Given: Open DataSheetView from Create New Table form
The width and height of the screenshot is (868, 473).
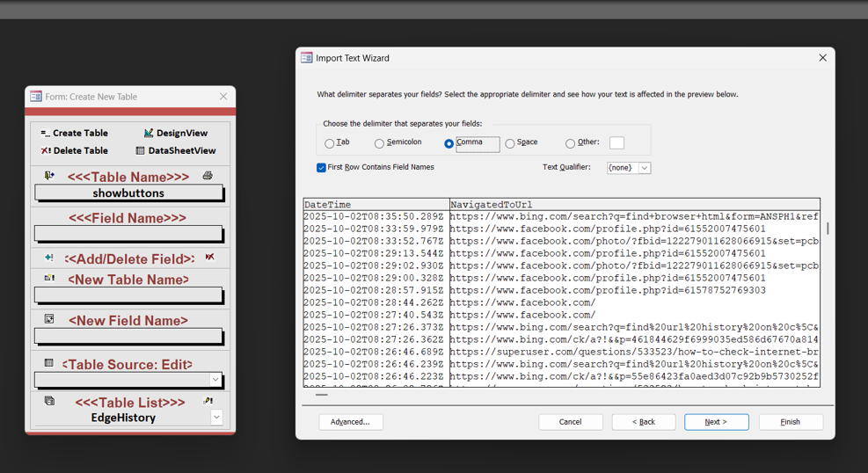Looking at the screenshot, I should coord(176,150).
